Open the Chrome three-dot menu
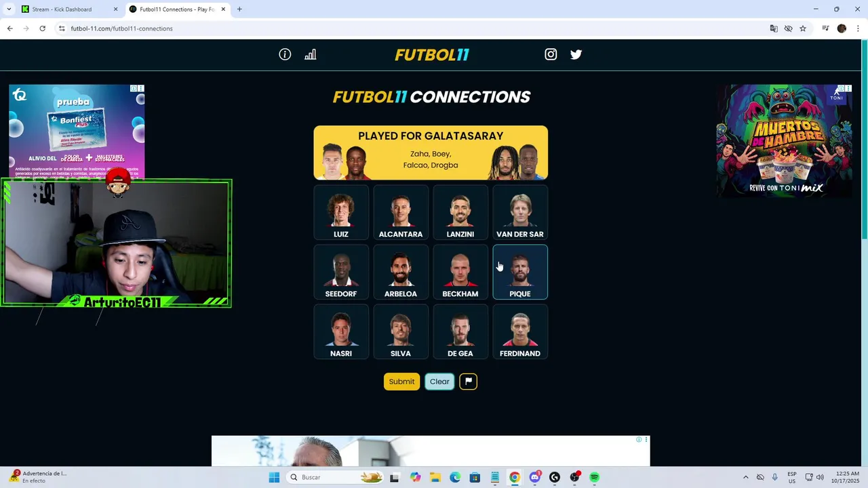This screenshot has width=868, height=488. 859,28
